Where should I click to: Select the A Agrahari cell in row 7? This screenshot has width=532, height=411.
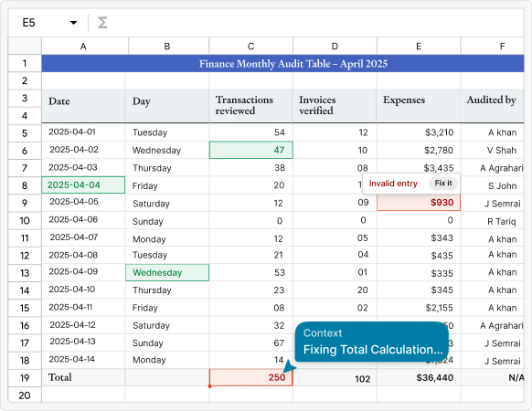click(493, 167)
